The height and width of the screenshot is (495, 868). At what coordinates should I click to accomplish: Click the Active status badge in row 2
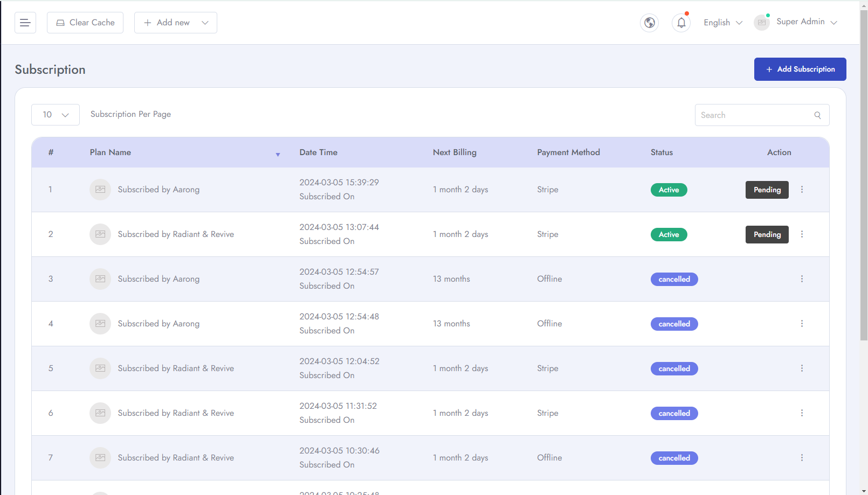pyautogui.click(x=669, y=234)
